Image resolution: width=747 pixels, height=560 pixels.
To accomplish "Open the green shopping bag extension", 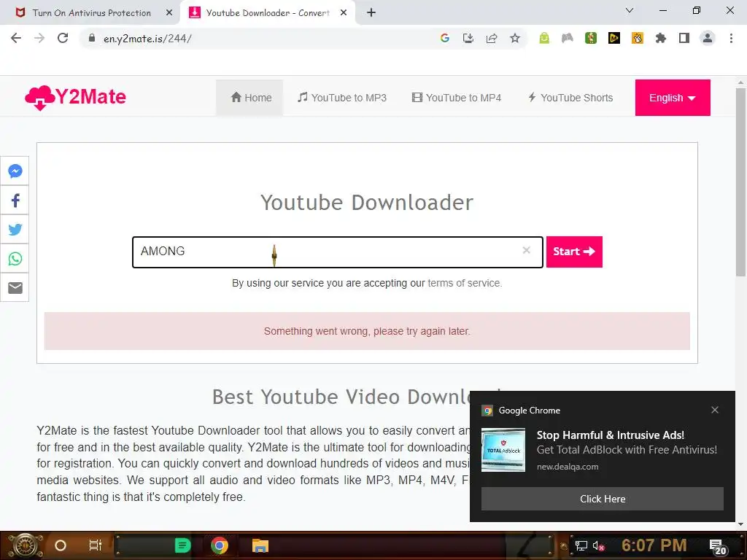I will [x=544, y=38].
